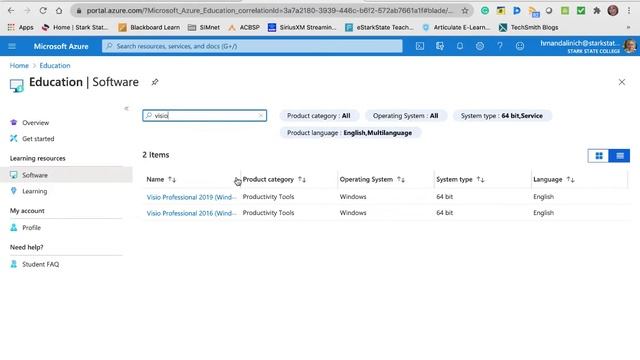Switch to grid view
The width and height of the screenshot is (640, 360).
[599, 156]
